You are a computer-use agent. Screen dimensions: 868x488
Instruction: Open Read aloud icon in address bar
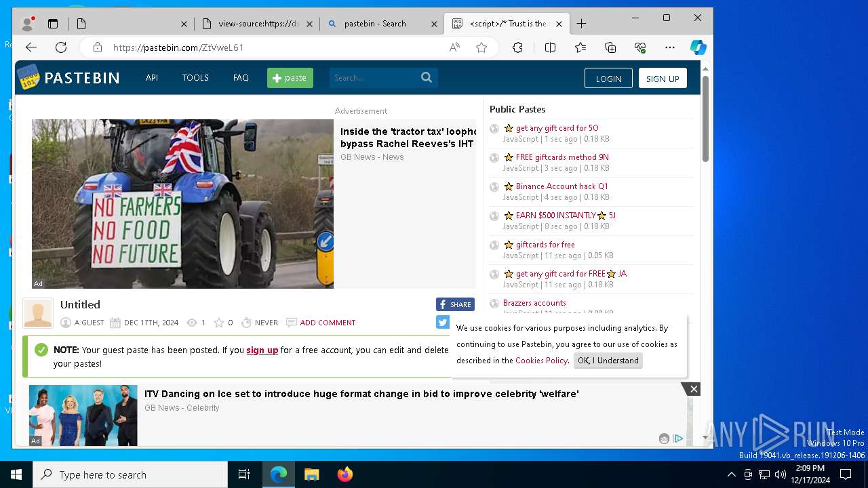454,47
